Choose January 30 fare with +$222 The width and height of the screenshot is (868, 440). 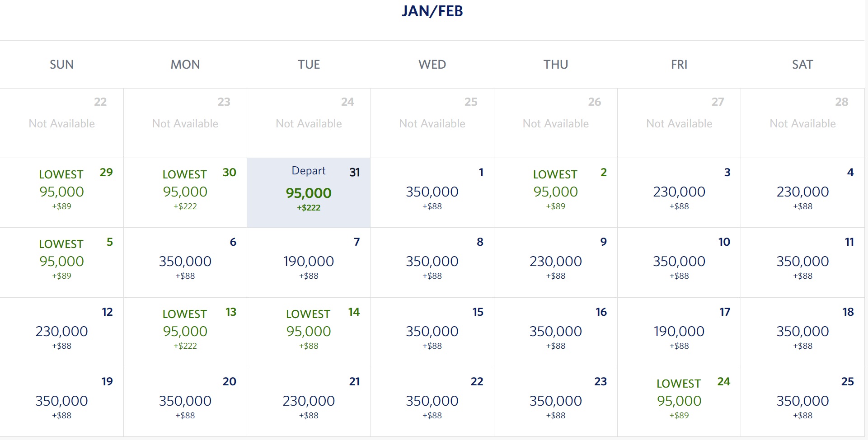pyautogui.click(x=185, y=192)
